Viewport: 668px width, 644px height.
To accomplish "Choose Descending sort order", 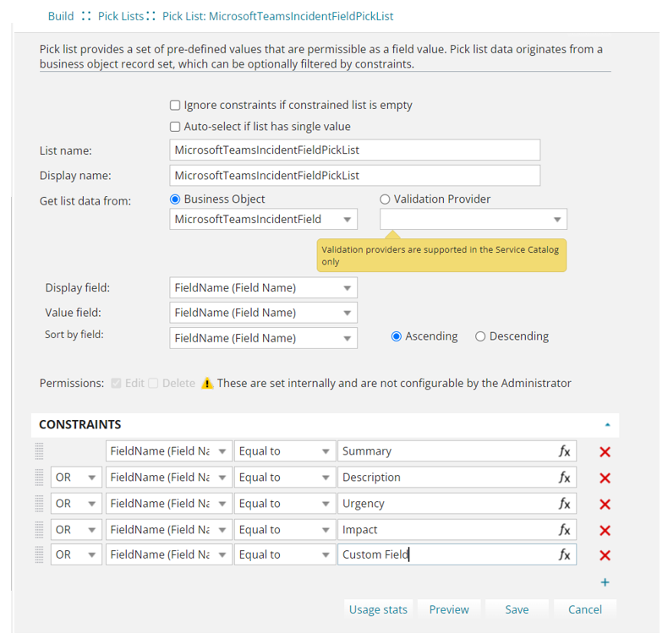I will pyautogui.click(x=480, y=336).
